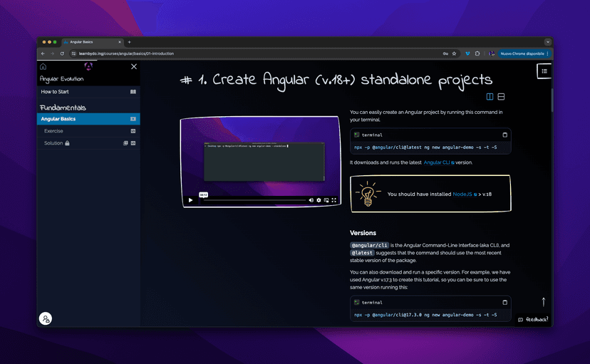Click the Angular Evolution logo
The image size is (590, 364).
pyautogui.click(x=88, y=66)
